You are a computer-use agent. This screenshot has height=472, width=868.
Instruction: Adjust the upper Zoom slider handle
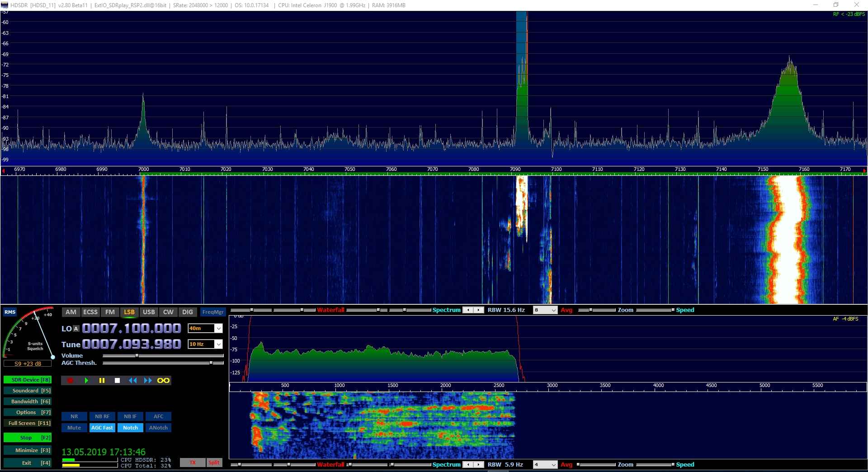(x=591, y=310)
